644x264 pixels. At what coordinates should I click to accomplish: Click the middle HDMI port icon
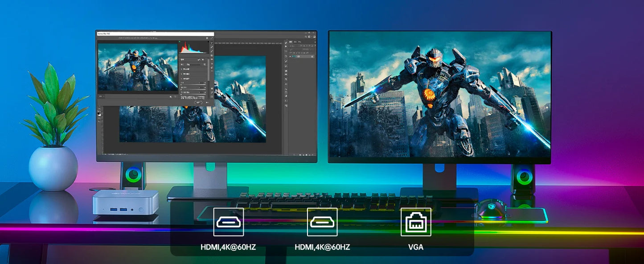[x=322, y=222]
